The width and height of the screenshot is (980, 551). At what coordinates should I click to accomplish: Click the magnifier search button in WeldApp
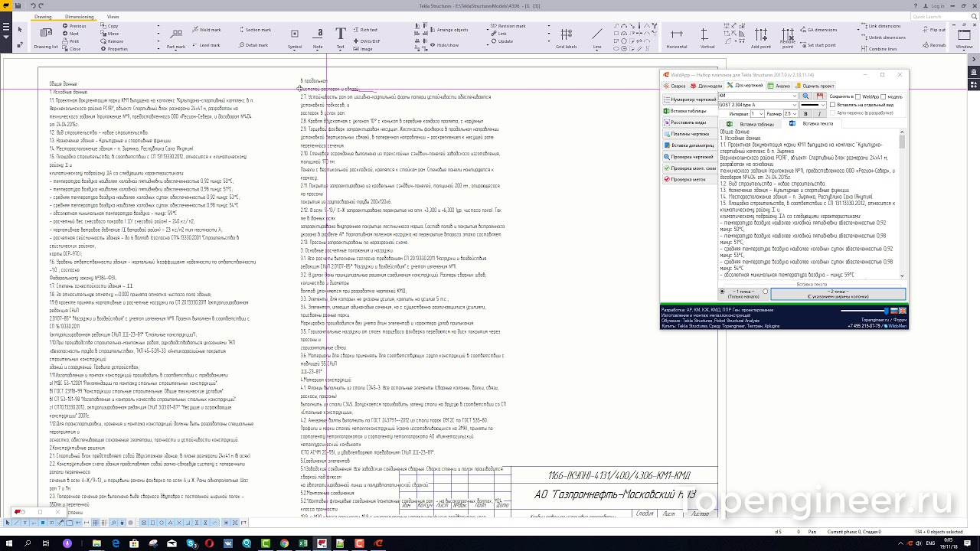tap(805, 96)
